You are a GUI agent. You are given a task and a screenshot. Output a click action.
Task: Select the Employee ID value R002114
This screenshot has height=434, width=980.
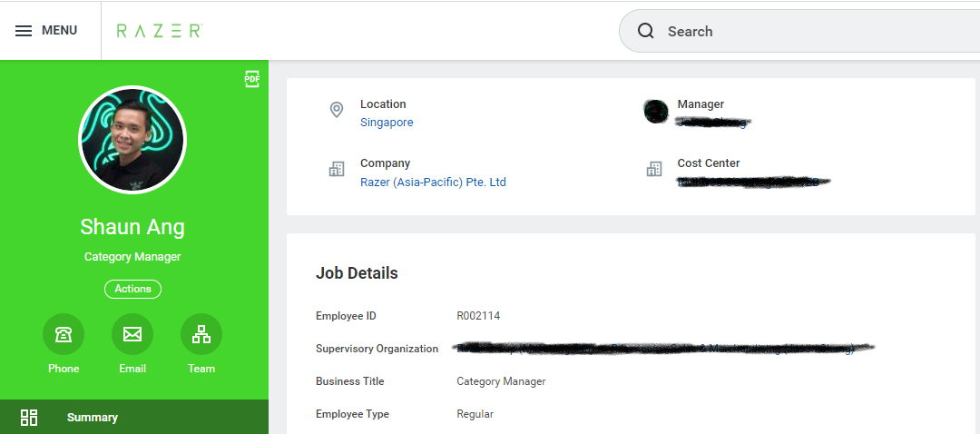click(478, 316)
